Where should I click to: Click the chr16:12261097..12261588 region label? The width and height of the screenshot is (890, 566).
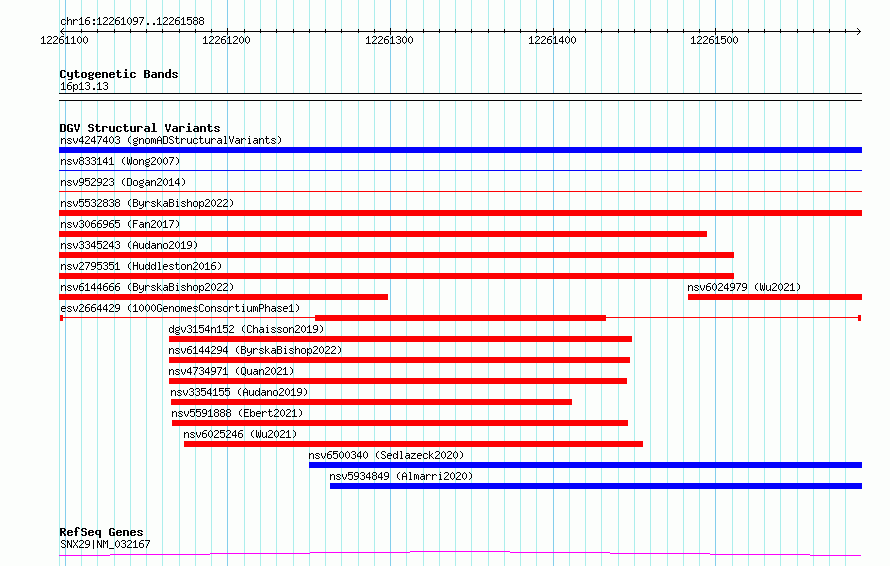point(132,22)
